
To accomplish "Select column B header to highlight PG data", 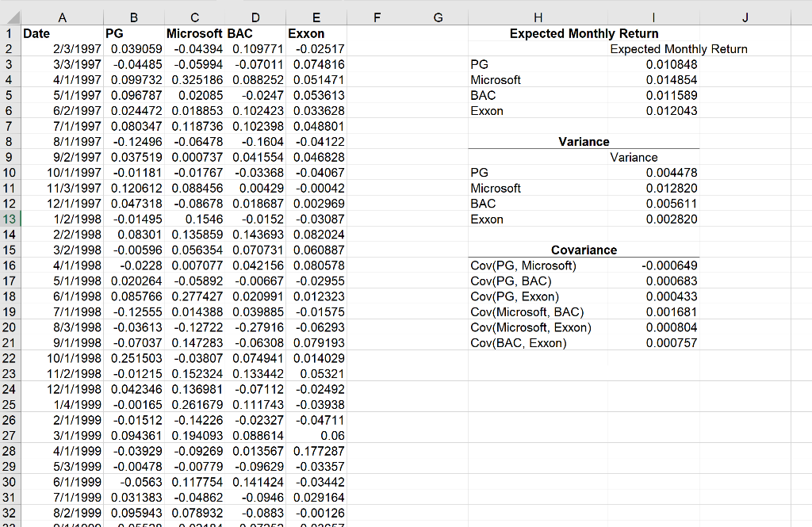I will pyautogui.click(x=133, y=17).
